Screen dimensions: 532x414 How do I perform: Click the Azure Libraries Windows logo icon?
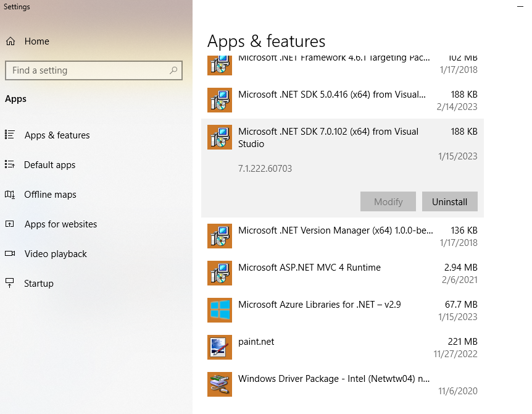[x=220, y=310]
